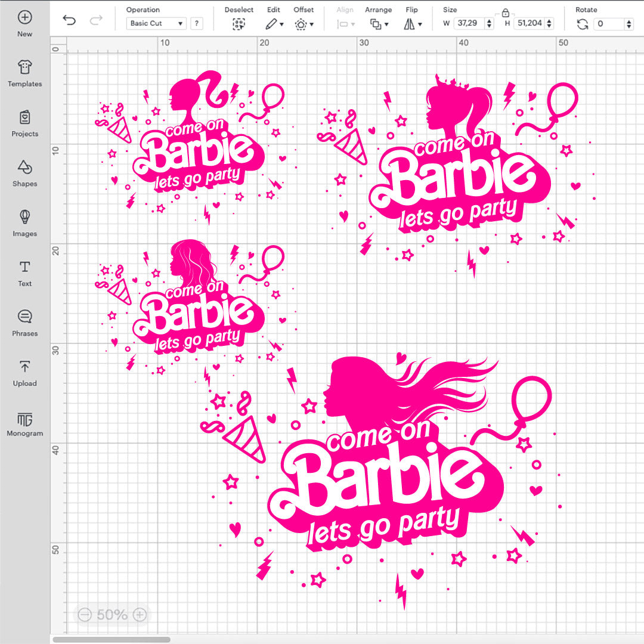Click the width stepper arrows
644x644 pixels.
(x=489, y=23)
